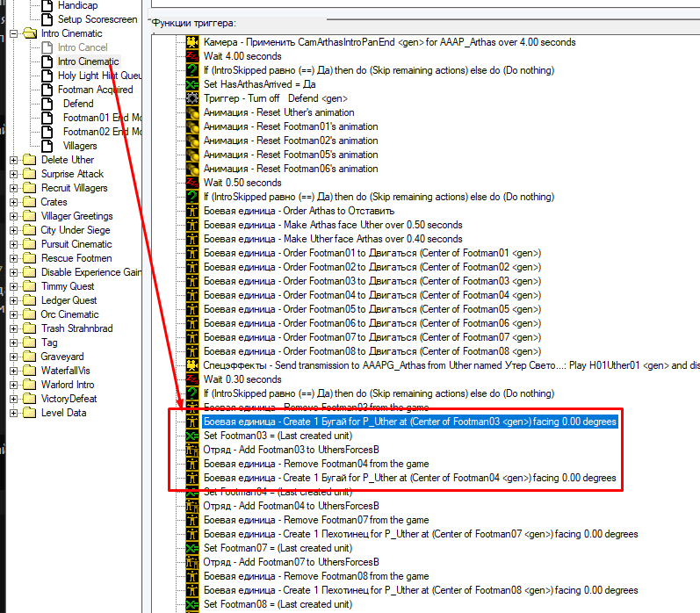The width and height of the screenshot is (700, 613).
Task: Click transmission icon beside Спецэффекты Send transmission
Action: (192, 365)
